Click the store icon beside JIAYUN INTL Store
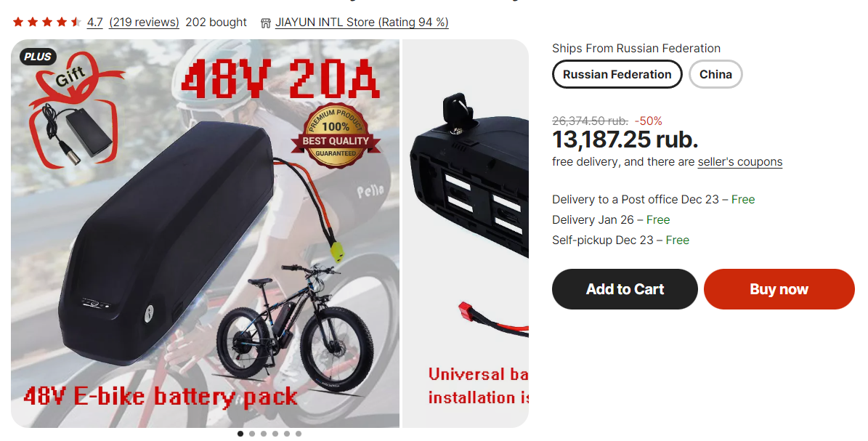Image resolution: width=868 pixels, height=441 pixels. click(266, 23)
